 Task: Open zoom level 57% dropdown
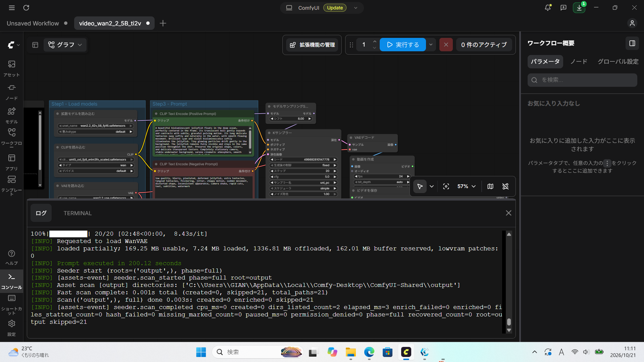[x=466, y=186]
